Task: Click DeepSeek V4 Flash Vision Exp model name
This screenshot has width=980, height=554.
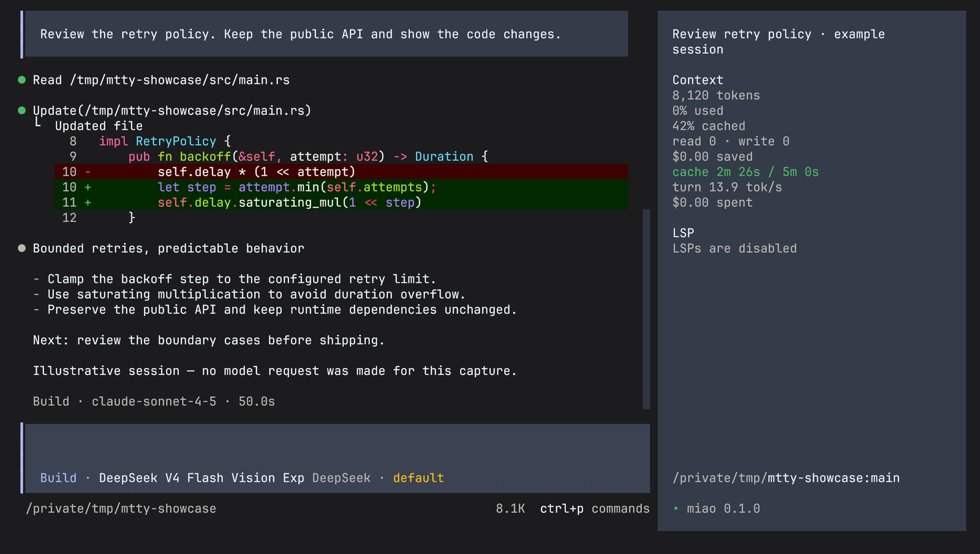Action: [202, 478]
